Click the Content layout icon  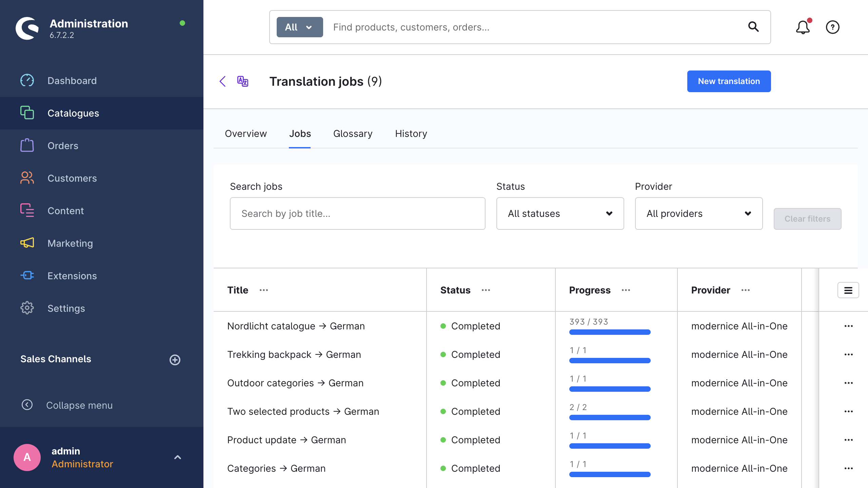point(27,210)
